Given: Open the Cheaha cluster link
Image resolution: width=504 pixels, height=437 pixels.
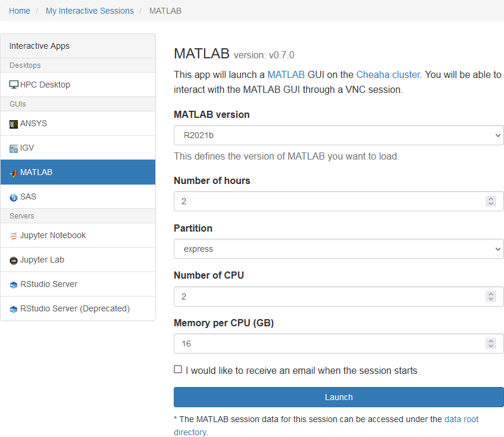Looking at the screenshot, I should 388,74.
